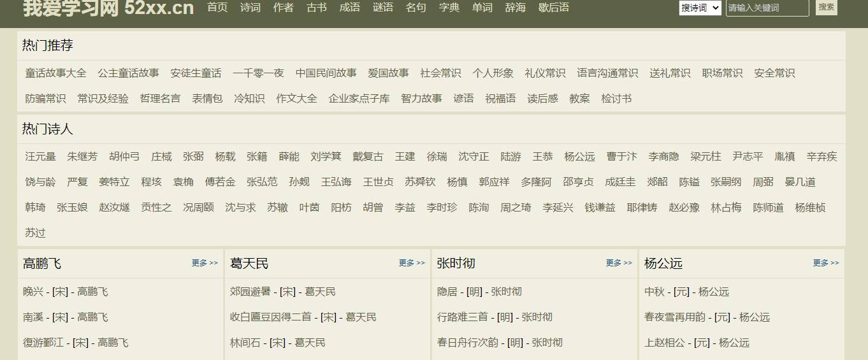Image resolution: width=868 pixels, height=360 pixels.
Task: Click the 搜索 search button
Action: (x=827, y=7)
